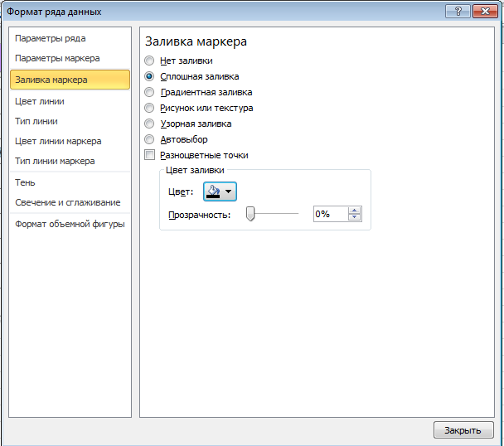Open the Тень settings section
The height and width of the screenshot is (446, 504).
coord(25,182)
